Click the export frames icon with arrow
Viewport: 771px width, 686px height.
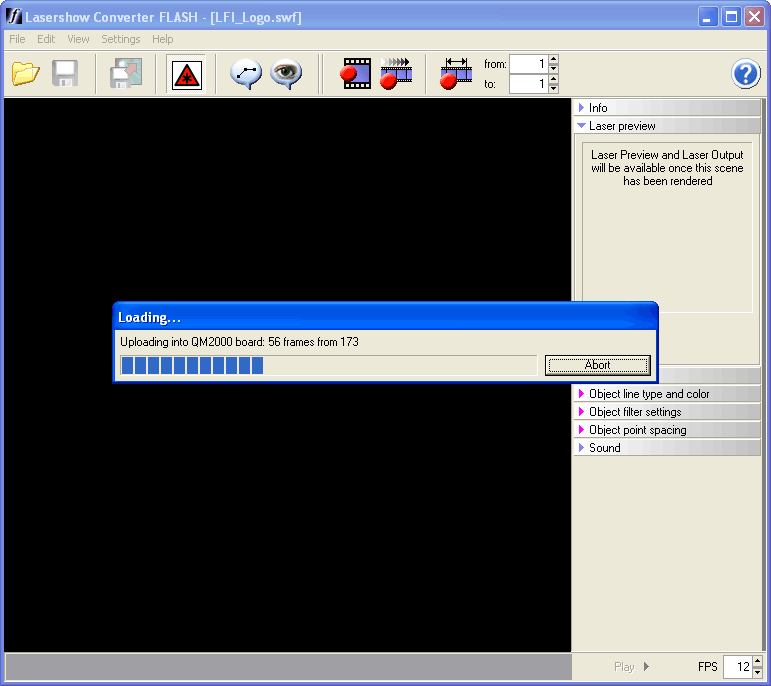coord(126,74)
